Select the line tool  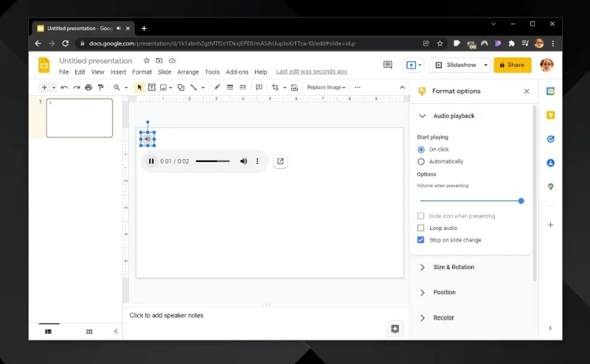click(193, 87)
